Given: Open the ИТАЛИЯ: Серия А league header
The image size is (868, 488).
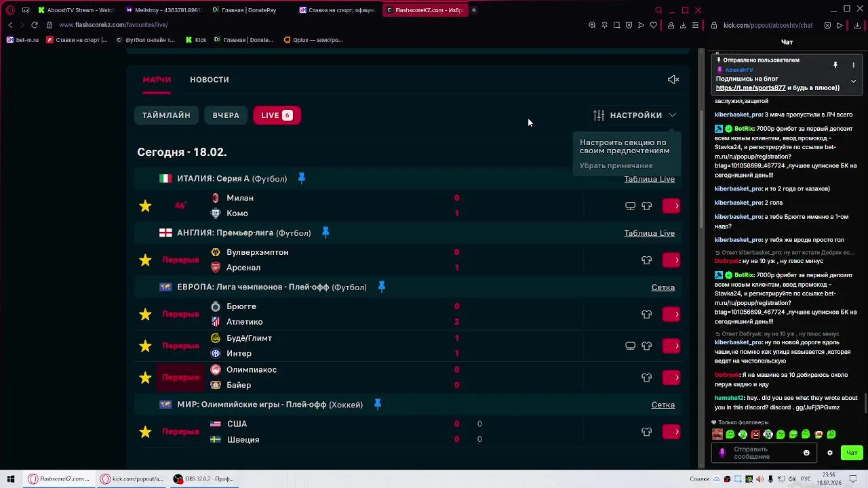Looking at the screenshot, I should [232, 178].
